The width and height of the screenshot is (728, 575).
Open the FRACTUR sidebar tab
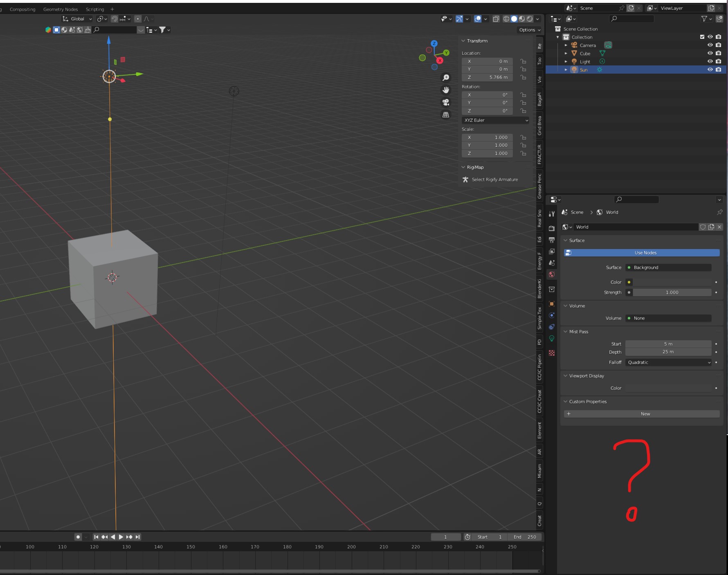(x=539, y=154)
